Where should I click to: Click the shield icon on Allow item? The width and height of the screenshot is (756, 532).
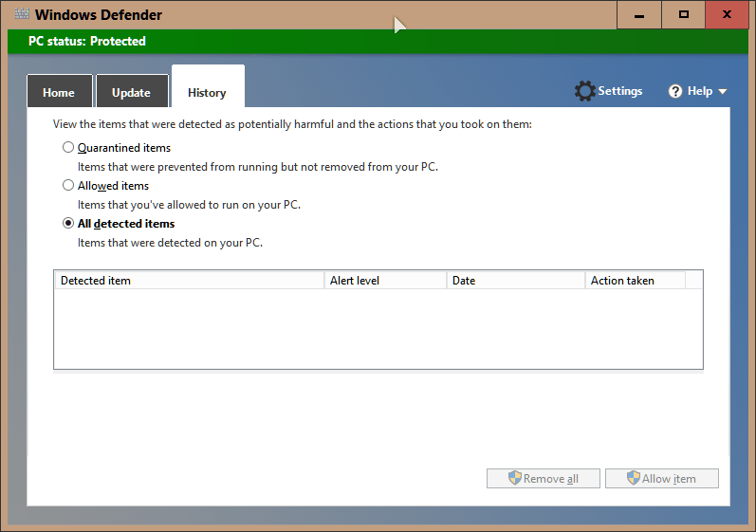click(x=633, y=478)
